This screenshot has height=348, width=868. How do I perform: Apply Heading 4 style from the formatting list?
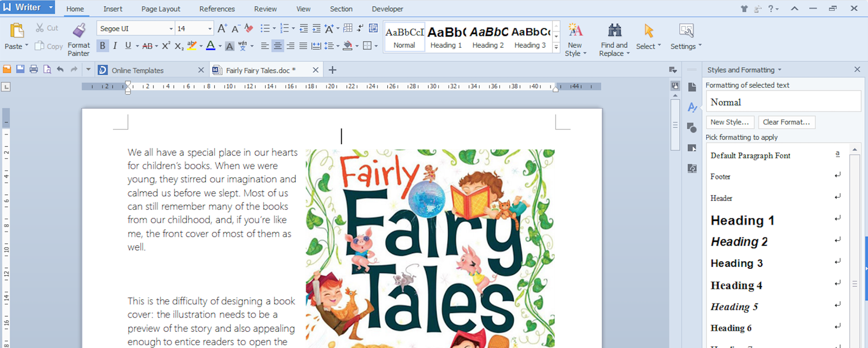(736, 285)
